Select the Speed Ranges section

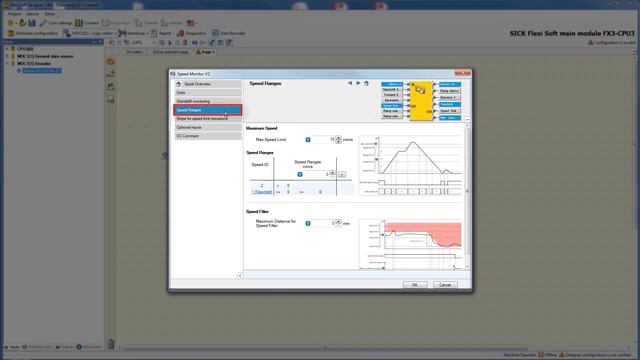click(208, 110)
